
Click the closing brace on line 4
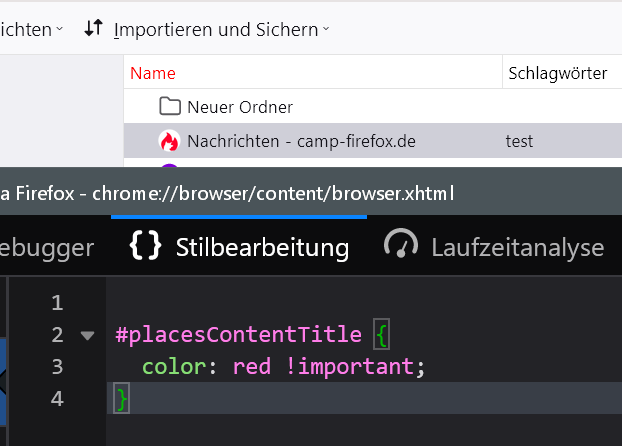tap(122, 399)
